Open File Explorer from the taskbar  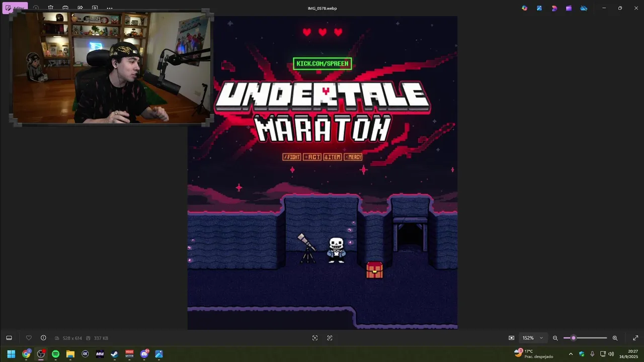coord(70,354)
